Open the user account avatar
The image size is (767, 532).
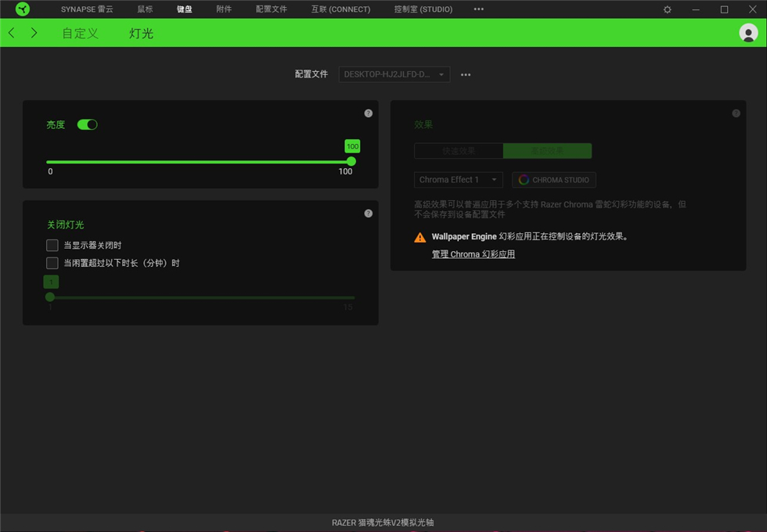pyautogui.click(x=748, y=33)
